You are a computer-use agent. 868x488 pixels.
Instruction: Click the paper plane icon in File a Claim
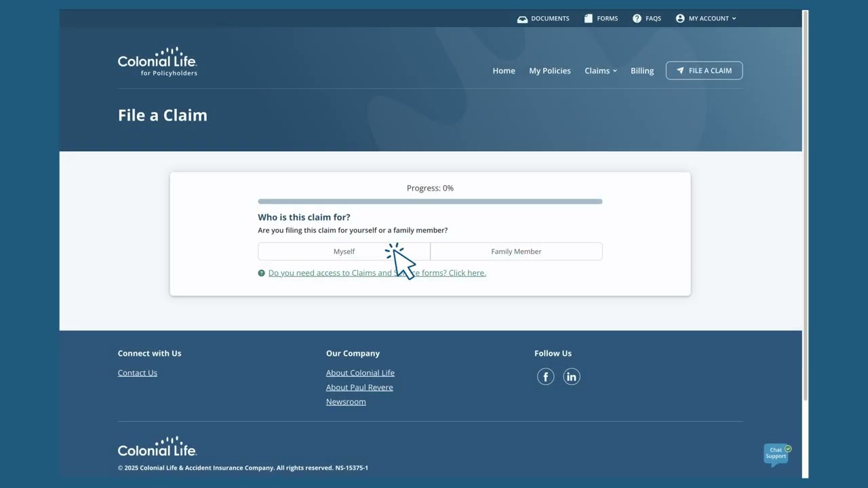pyautogui.click(x=680, y=70)
